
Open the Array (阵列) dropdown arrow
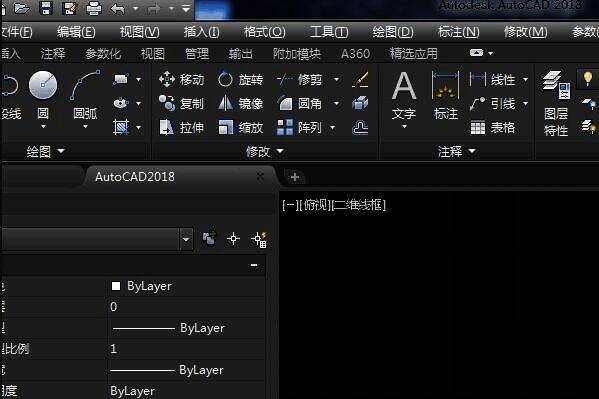point(332,127)
